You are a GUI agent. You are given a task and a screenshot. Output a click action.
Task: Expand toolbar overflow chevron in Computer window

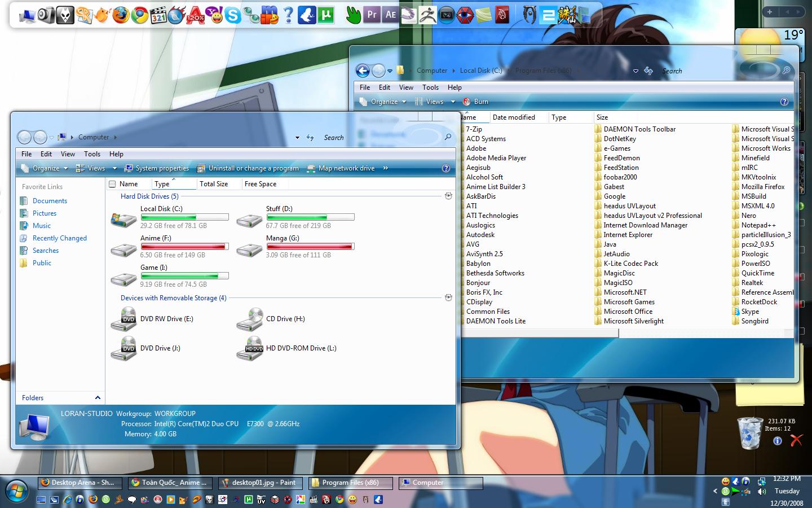click(x=386, y=168)
